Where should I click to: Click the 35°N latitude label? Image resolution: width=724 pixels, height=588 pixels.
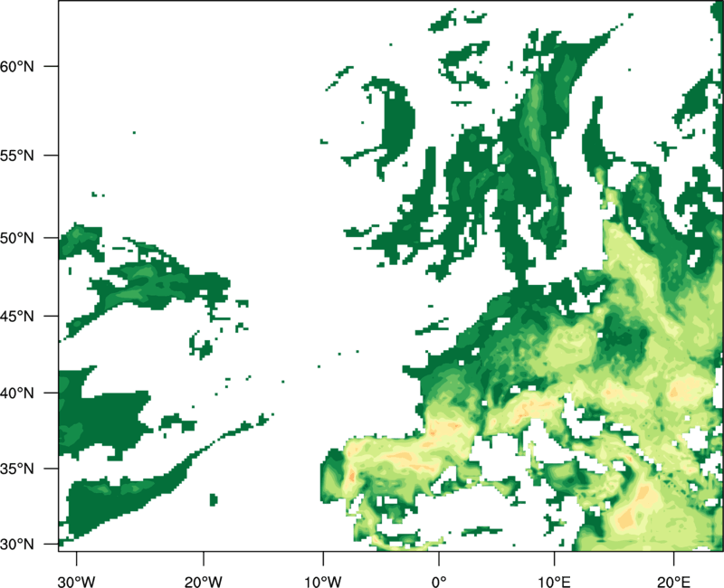pos(17,469)
